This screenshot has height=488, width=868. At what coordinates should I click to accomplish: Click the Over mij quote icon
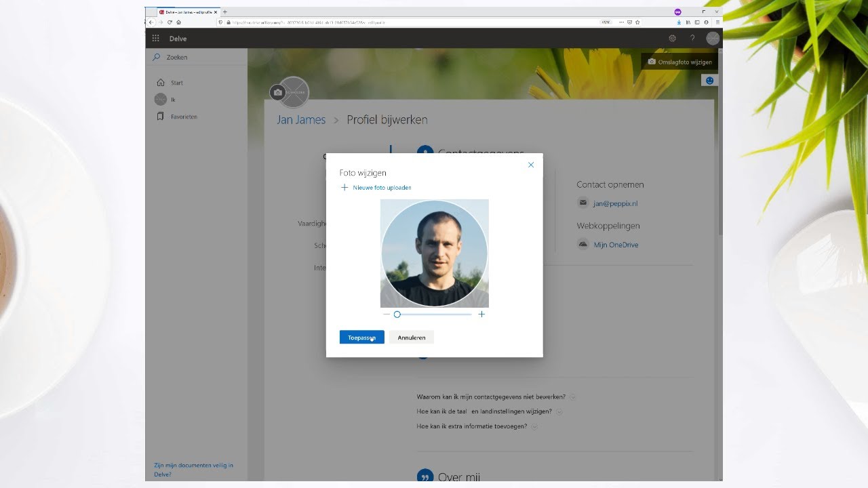click(425, 477)
